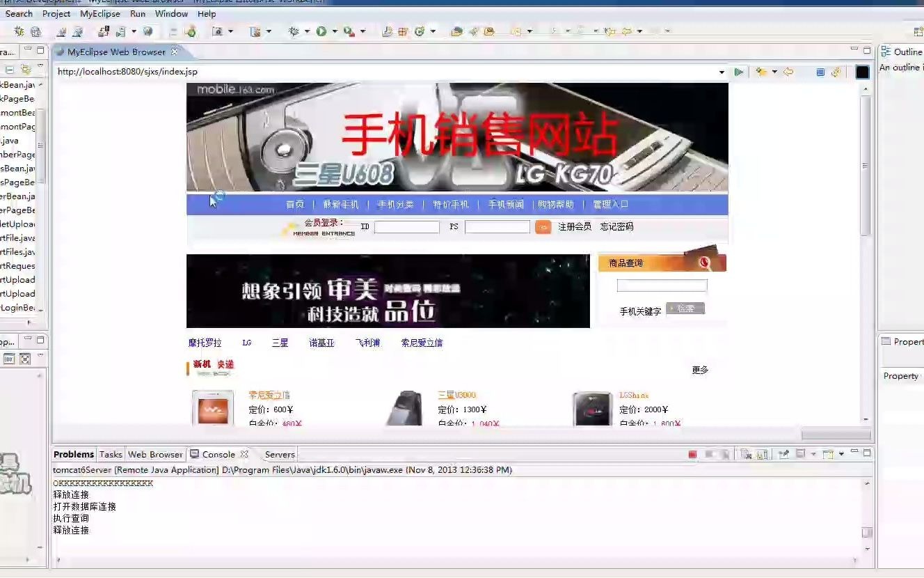
Task: Click the 三星U3000 product link
Action: (x=456, y=395)
